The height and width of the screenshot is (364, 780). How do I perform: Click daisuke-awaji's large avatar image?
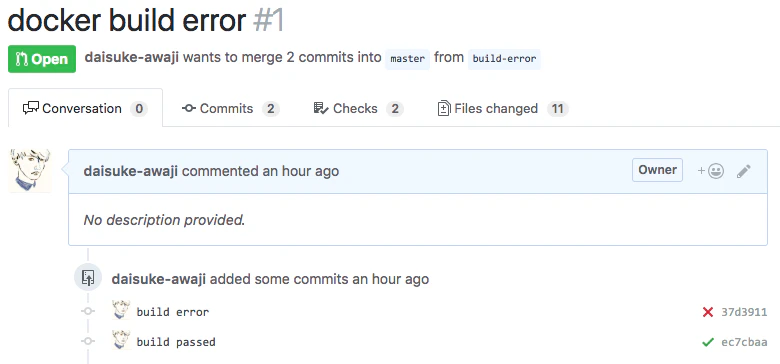pyautogui.click(x=30, y=171)
